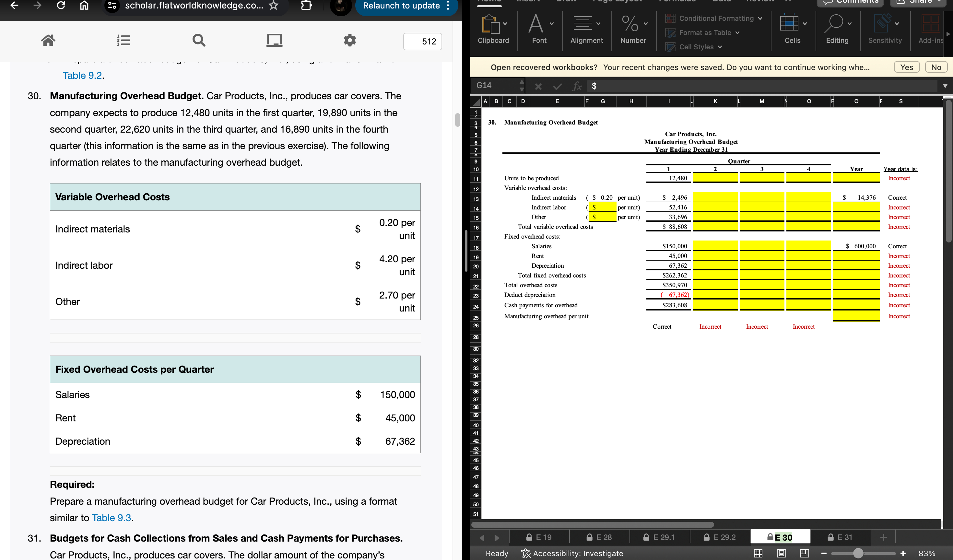953x560 pixels.
Task: Expand the Conditional Formatting menu
Action: pos(714,18)
